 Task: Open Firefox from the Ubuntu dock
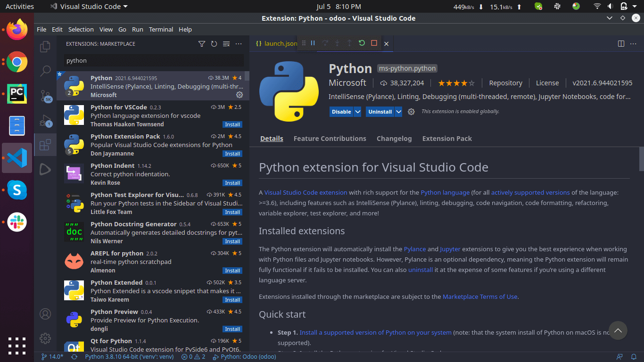(17, 30)
